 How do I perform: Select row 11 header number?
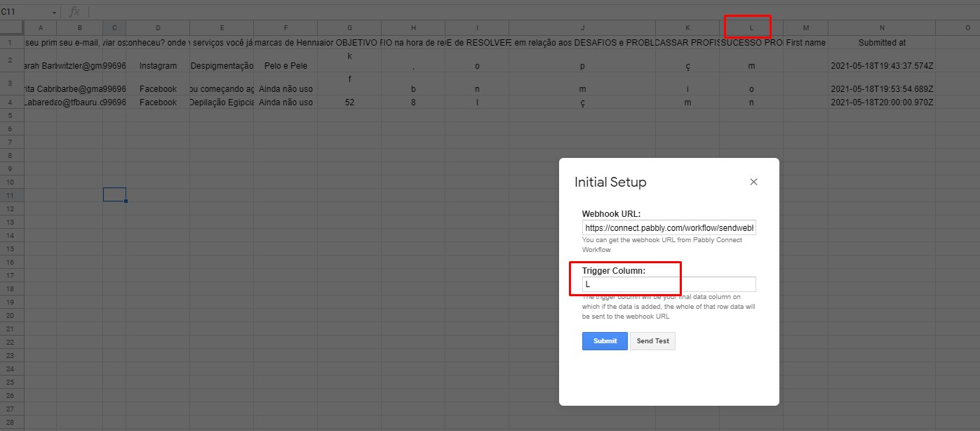tap(12, 194)
